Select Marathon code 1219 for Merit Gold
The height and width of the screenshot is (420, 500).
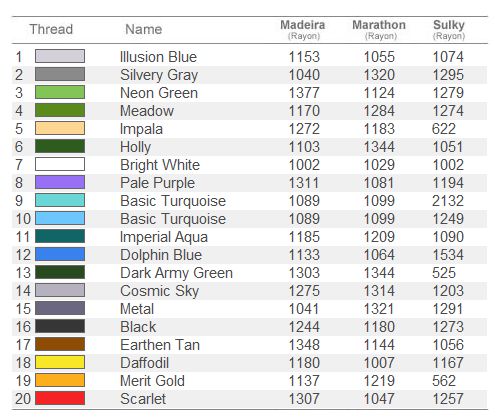379,381
